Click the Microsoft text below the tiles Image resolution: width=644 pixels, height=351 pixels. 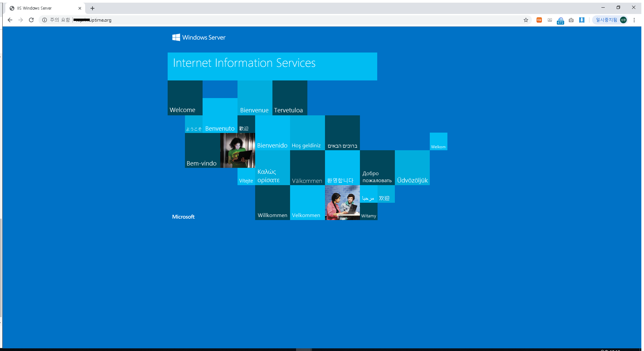tap(183, 217)
